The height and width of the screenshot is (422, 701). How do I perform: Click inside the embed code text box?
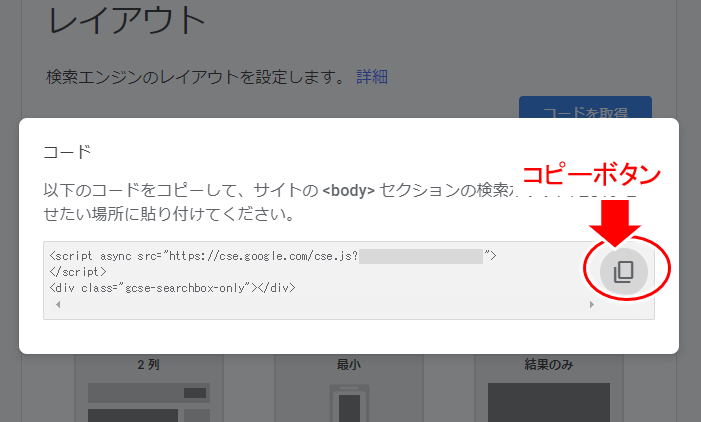click(349, 280)
